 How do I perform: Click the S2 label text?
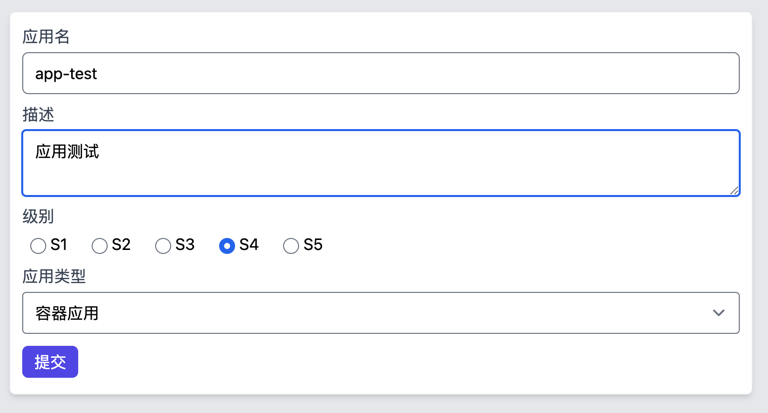coord(121,245)
